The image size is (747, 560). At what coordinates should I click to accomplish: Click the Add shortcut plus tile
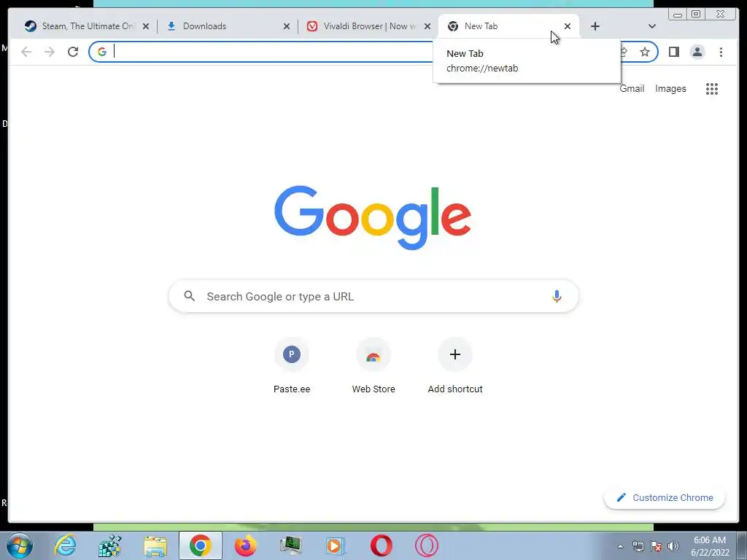(x=455, y=366)
